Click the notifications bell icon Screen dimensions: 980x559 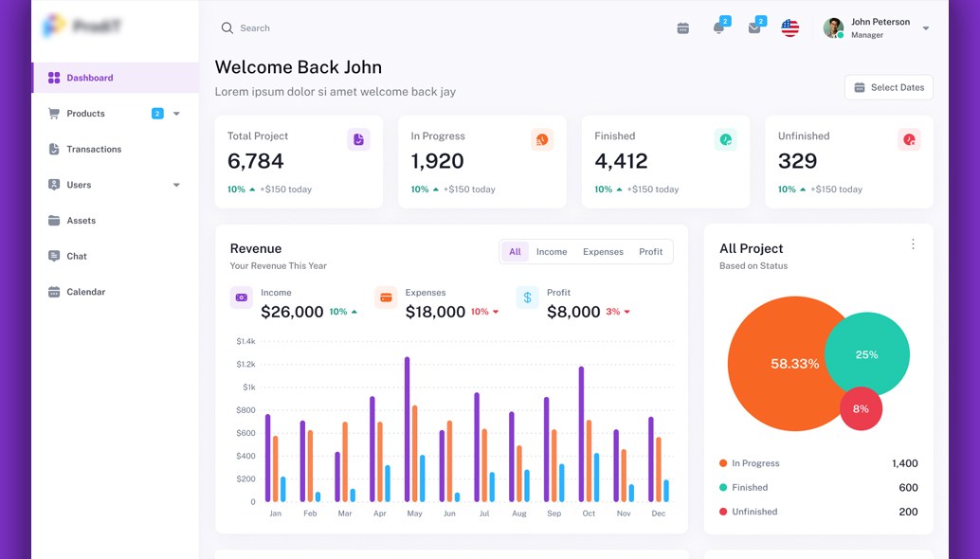(x=718, y=27)
